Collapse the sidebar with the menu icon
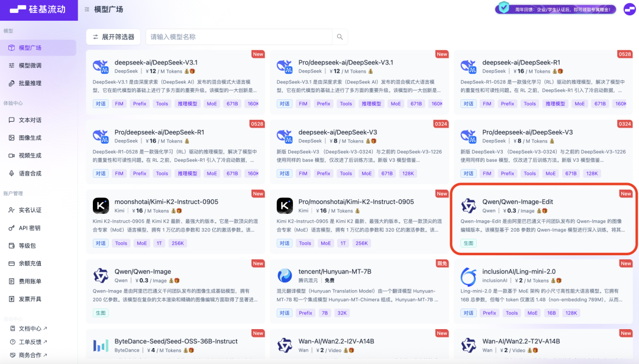This screenshot has width=639, height=364. click(x=87, y=9)
